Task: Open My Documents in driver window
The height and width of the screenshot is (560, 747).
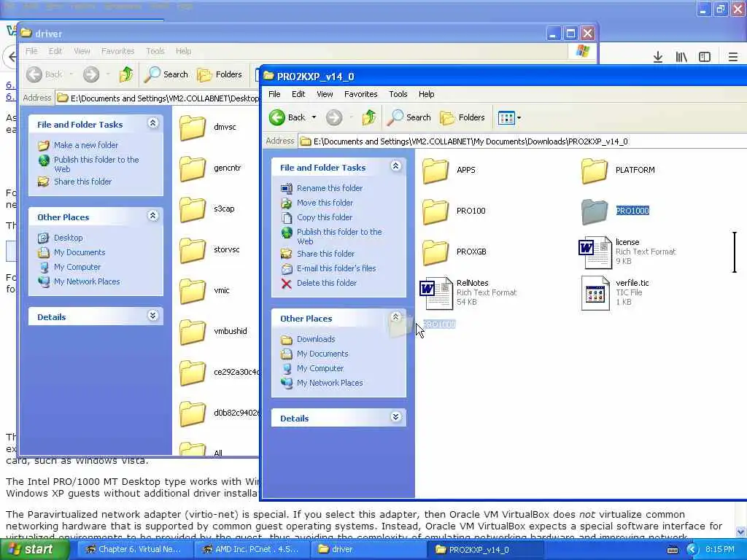Action: [79, 252]
